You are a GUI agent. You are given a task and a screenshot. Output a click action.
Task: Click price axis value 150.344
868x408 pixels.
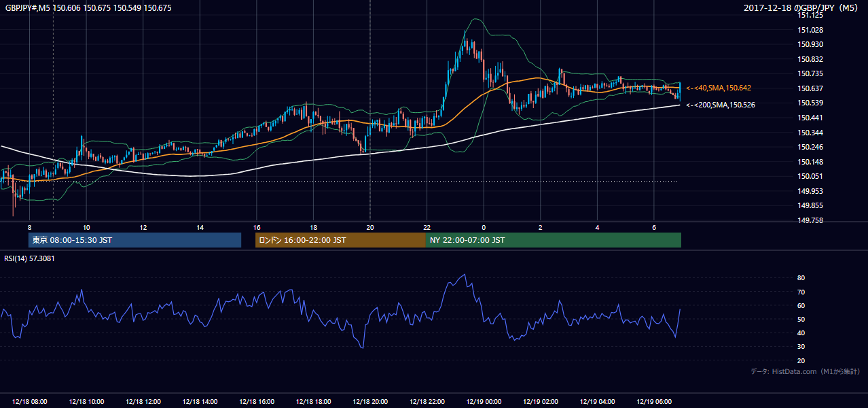(x=810, y=133)
